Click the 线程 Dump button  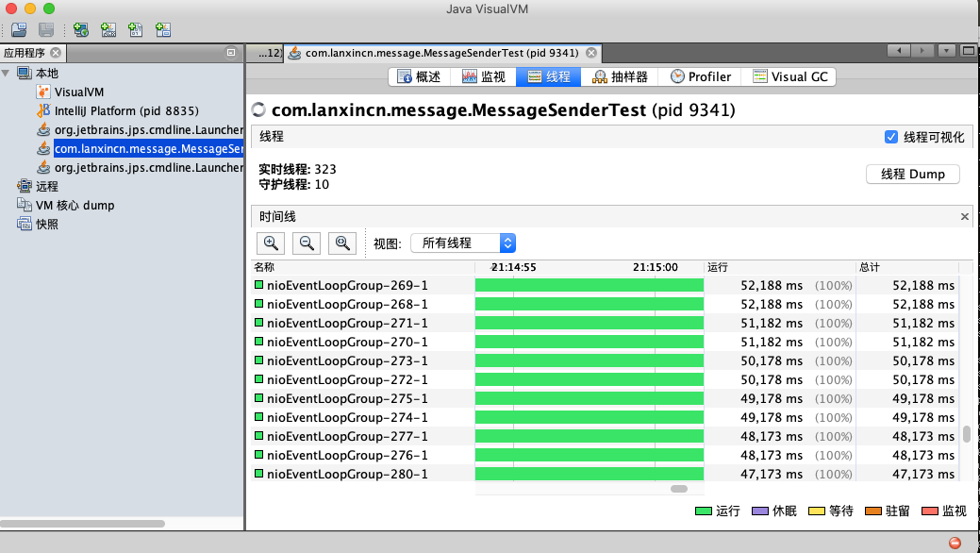912,174
